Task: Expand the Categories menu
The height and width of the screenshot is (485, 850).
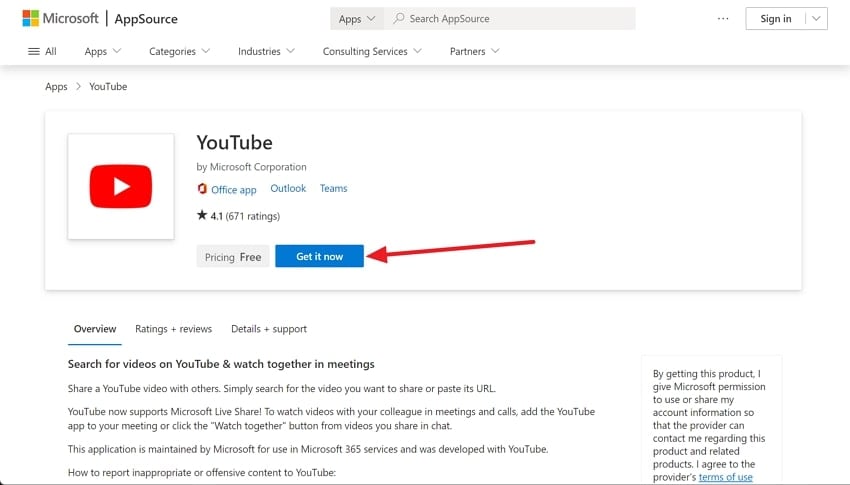Action: point(179,51)
